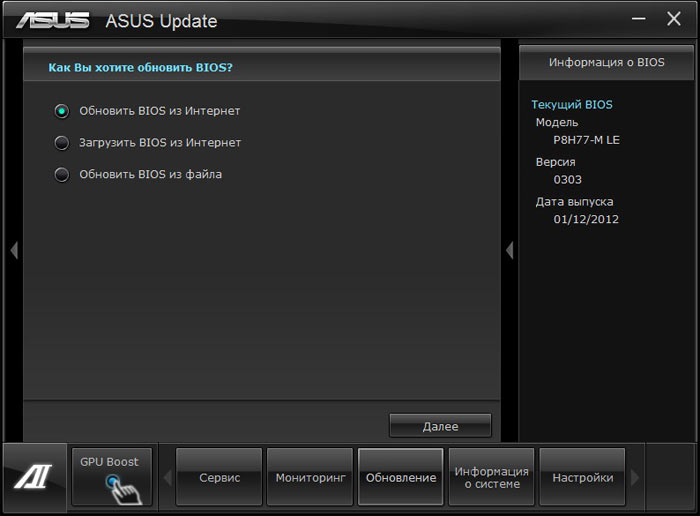Select 'Обновить BIOS из Интернет' radio option
The height and width of the screenshot is (516, 700).
tap(62, 111)
